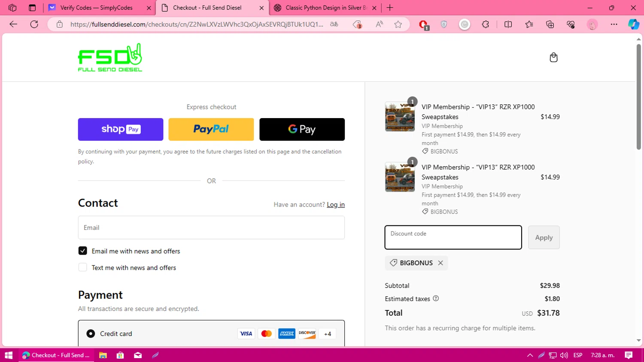The height and width of the screenshot is (362, 644).
Task: Open Windows Start menu
Action: [9, 355]
